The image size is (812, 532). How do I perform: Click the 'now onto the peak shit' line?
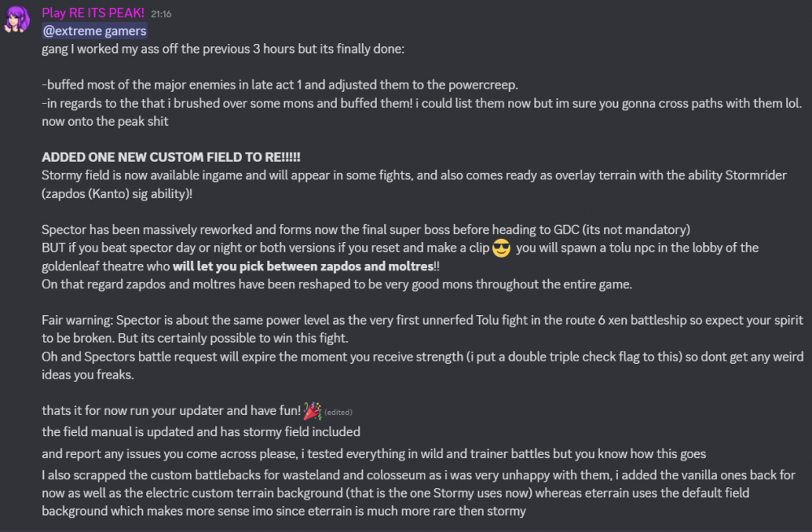[x=105, y=121]
